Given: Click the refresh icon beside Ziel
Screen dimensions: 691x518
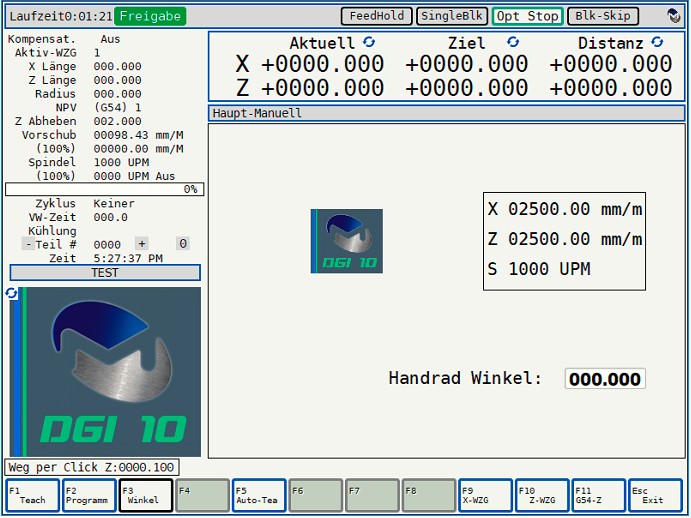Looking at the screenshot, I should [513, 42].
